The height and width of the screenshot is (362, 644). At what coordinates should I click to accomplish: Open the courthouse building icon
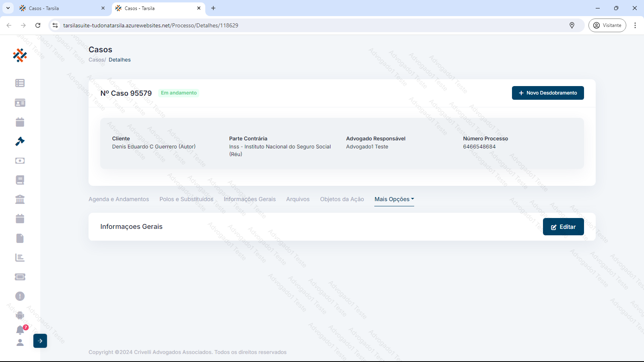(20, 199)
